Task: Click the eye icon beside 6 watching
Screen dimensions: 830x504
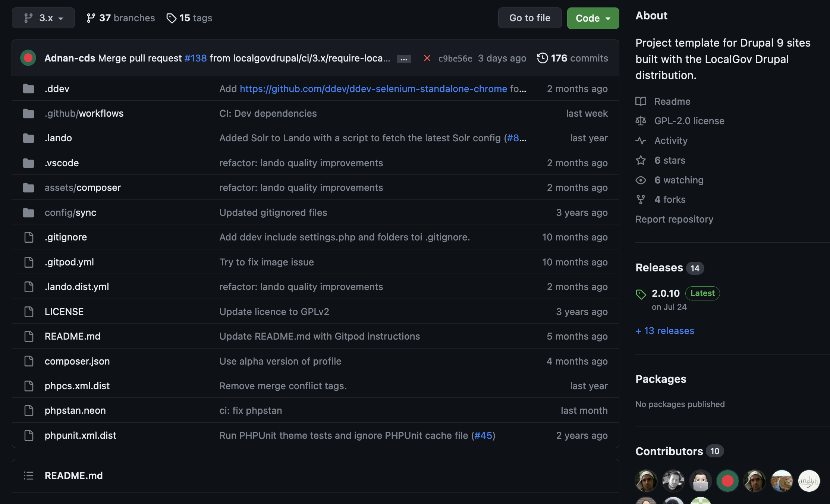Action: coord(641,180)
